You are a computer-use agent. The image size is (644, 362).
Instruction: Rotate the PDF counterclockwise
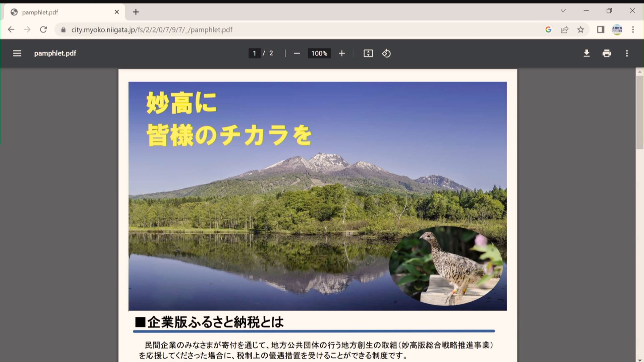coord(386,53)
